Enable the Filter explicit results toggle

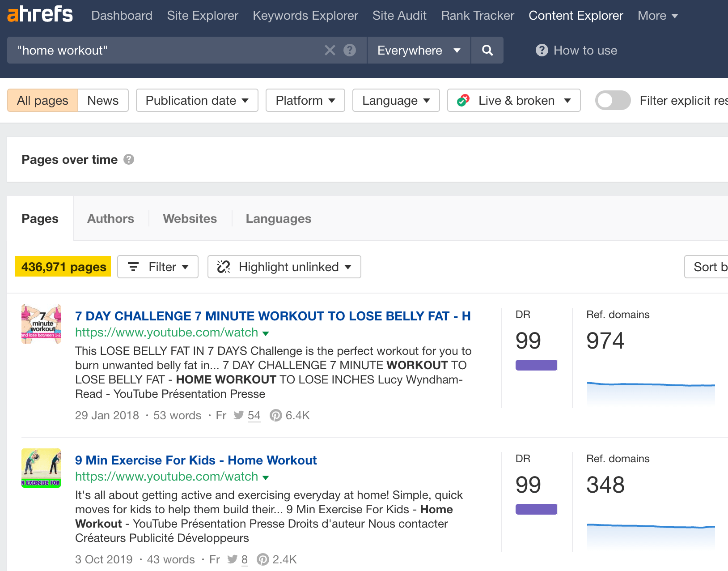click(x=613, y=100)
